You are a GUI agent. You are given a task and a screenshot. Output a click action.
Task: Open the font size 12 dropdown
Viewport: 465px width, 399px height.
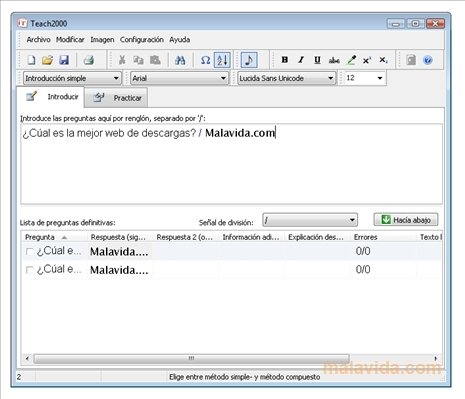[365, 78]
